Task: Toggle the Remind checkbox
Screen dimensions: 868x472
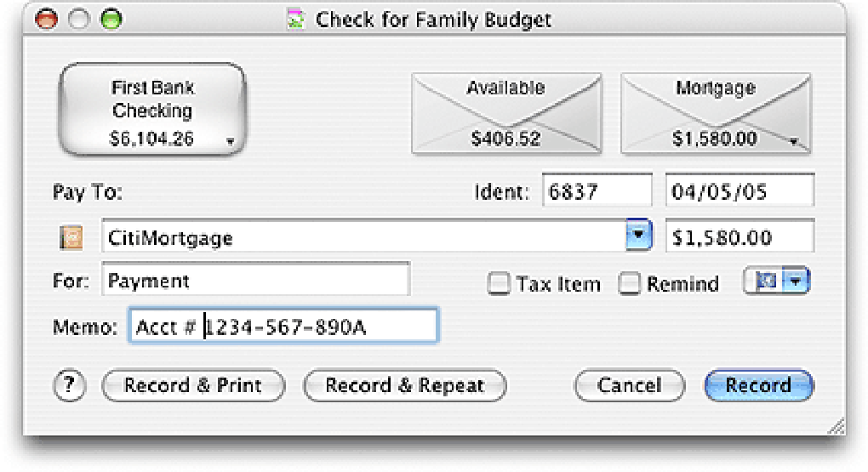Action: (630, 284)
